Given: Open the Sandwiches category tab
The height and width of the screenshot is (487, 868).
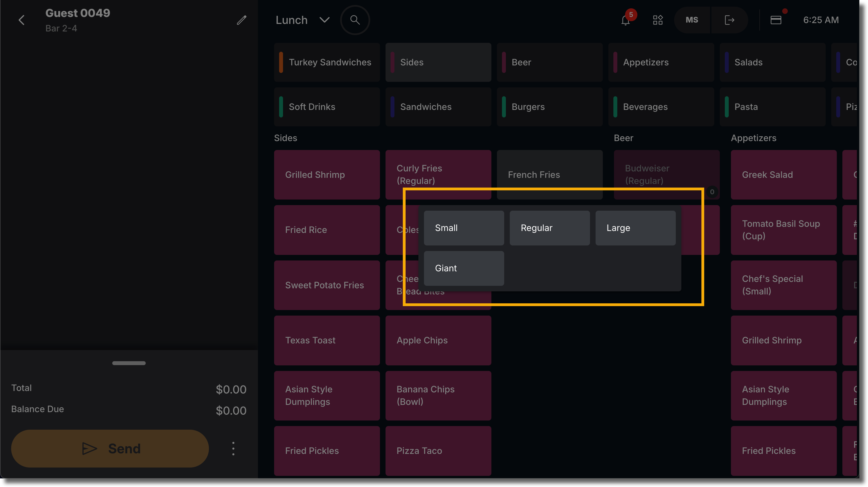Looking at the screenshot, I should click(438, 107).
